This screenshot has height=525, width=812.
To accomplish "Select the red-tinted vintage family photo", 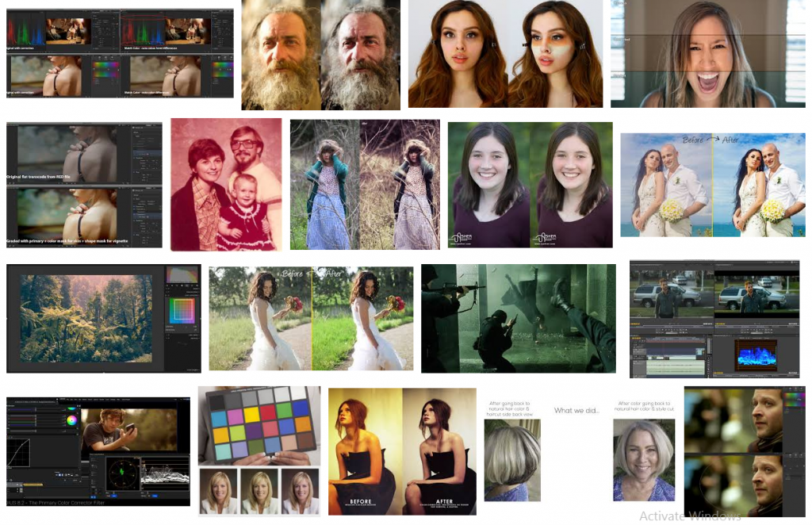I will (226, 184).
